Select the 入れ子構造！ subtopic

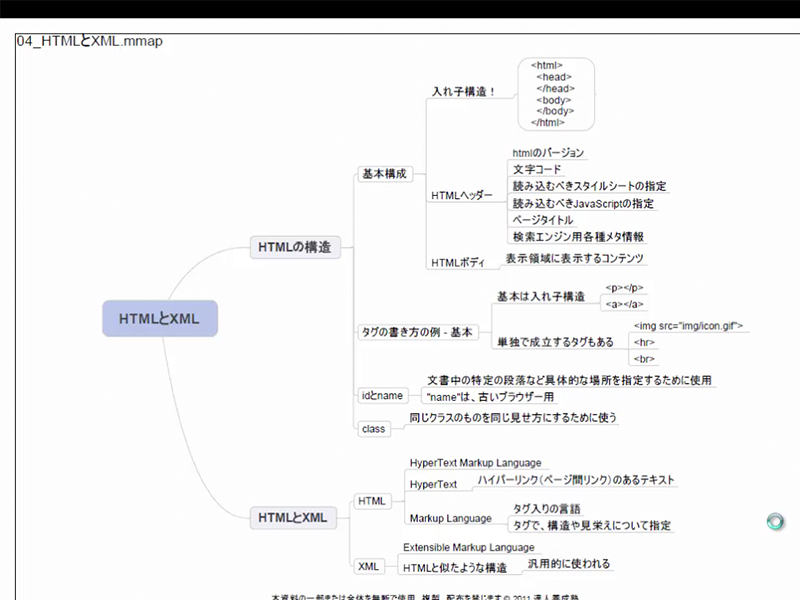[x=464, y=91]
